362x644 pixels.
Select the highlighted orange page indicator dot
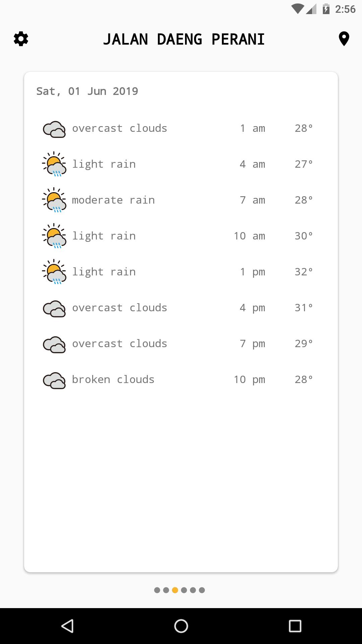tap(175, 590)
